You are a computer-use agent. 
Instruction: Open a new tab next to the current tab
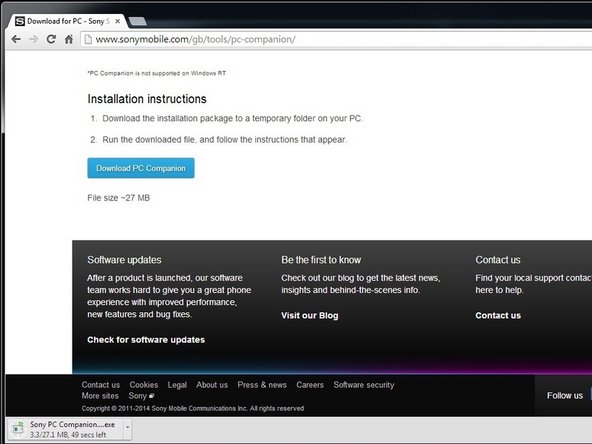(137, 21)
